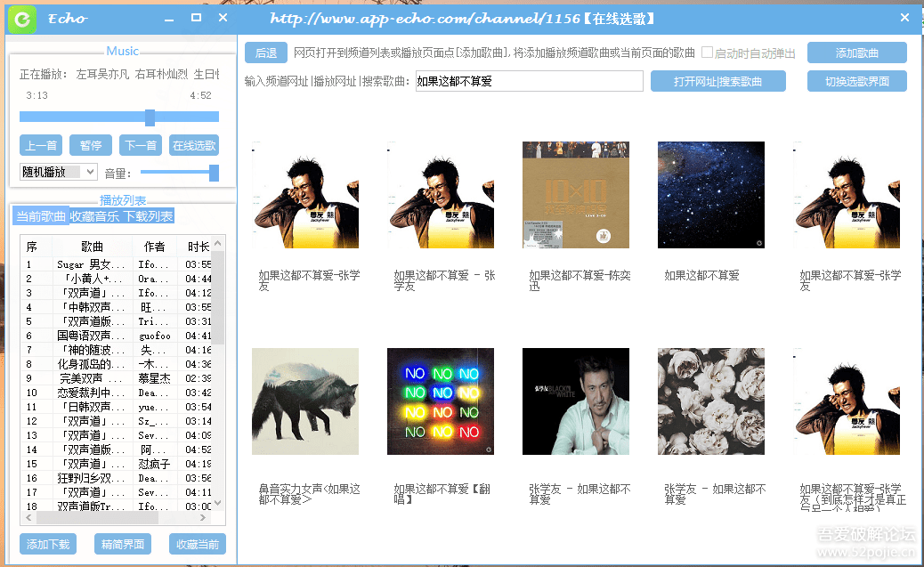Image resolution: width=924 pixels, height=567 pixels.
Task: Click the green Echo logo icon
Action: click(22, 20)
